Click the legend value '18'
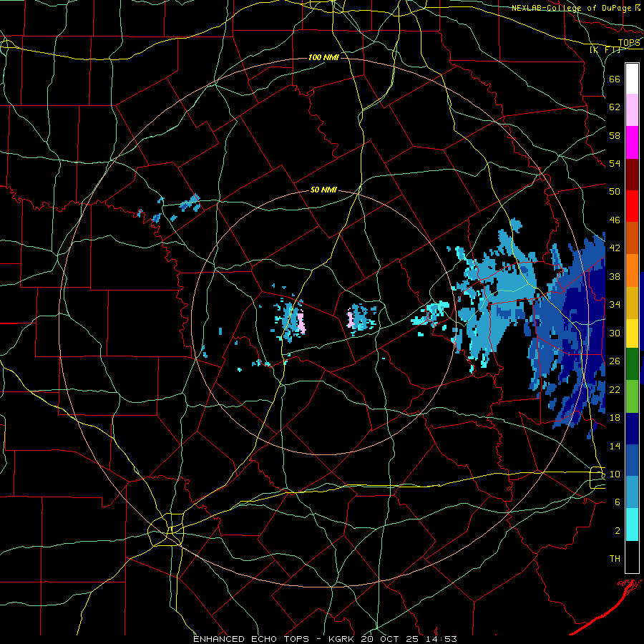The width and height of the screenshot is (644, 644). [x=615, y=418]
